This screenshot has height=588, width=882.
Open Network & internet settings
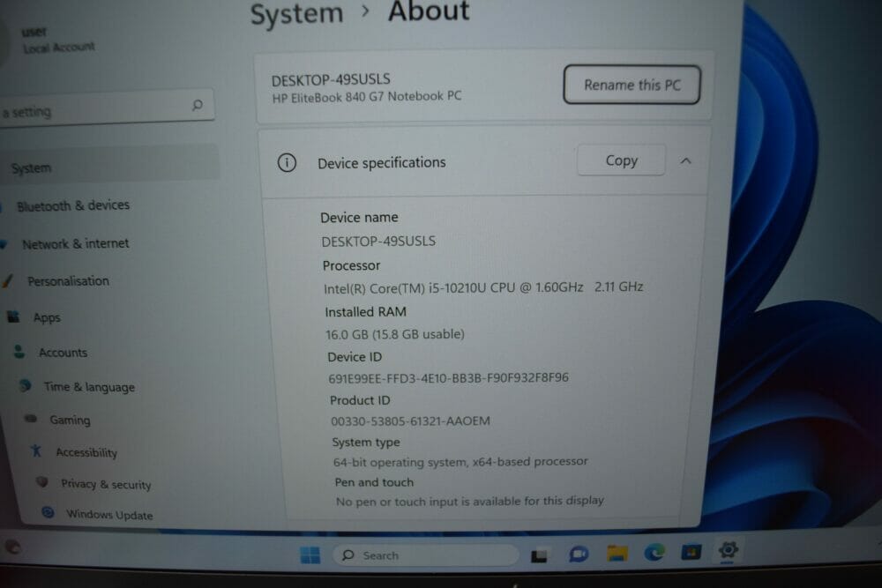[x=75, y=243]
